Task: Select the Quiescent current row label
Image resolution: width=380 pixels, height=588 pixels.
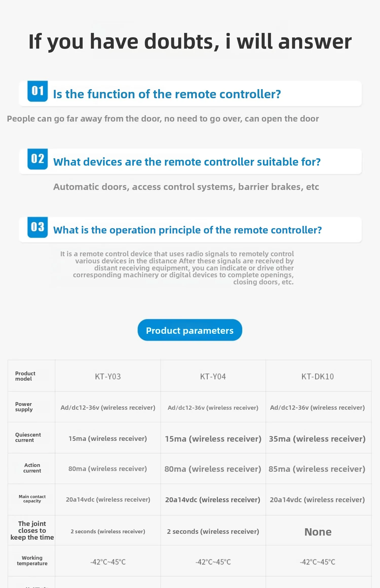Action: [x=28, y=437]
